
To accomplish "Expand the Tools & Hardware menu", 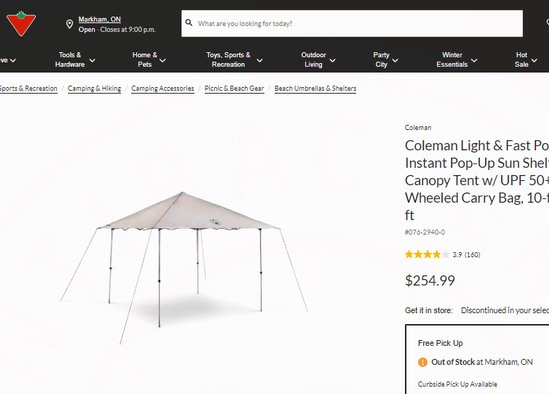I will coord(75,60).
